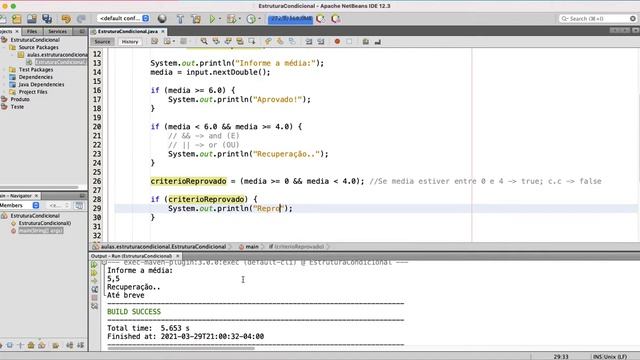This screenshot has width=640, height=360.
Task: Switch to History view
Action: coord(130,42)
